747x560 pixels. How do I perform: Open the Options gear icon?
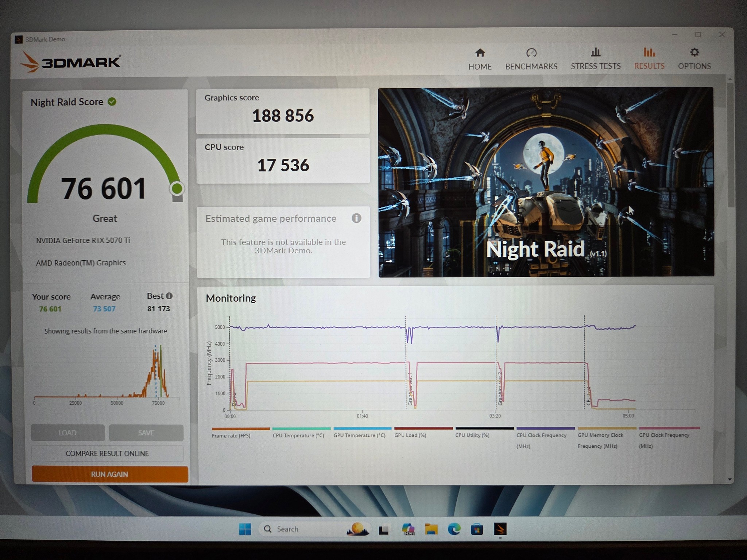pos(694,52)
